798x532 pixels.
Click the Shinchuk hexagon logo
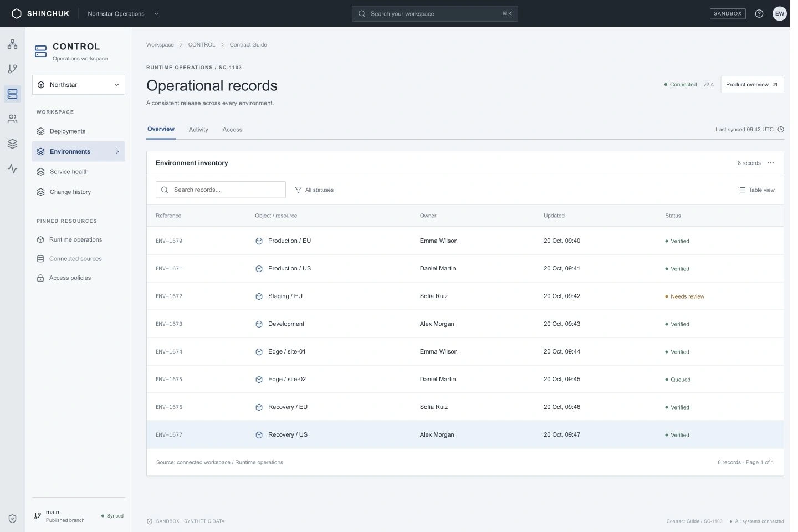(x=17, y=14)
